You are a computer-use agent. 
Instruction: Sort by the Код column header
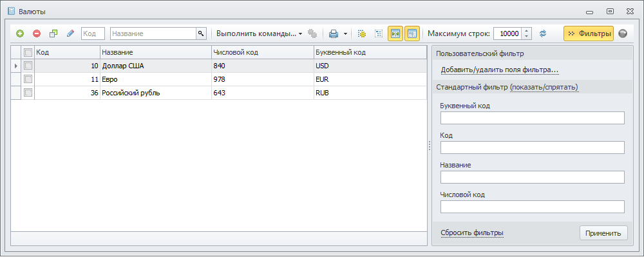68,53
